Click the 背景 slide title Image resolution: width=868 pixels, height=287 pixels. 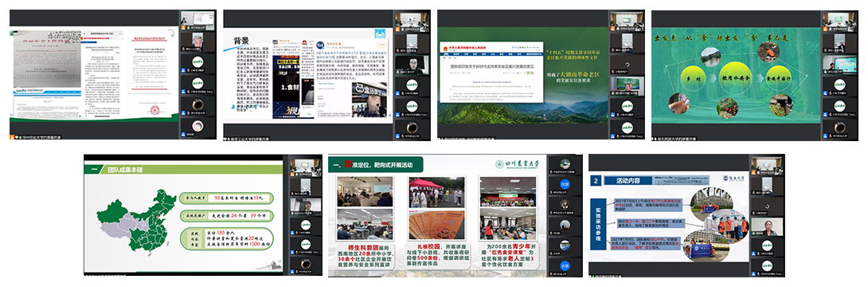click(241, 40)
